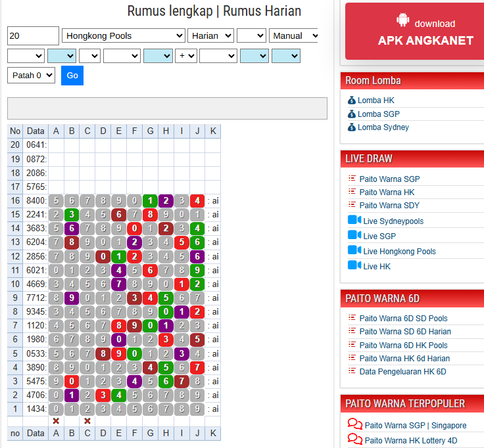Toggle the red X mark under column C
This screenshot has width=484, height=448.
pos(87,421)
